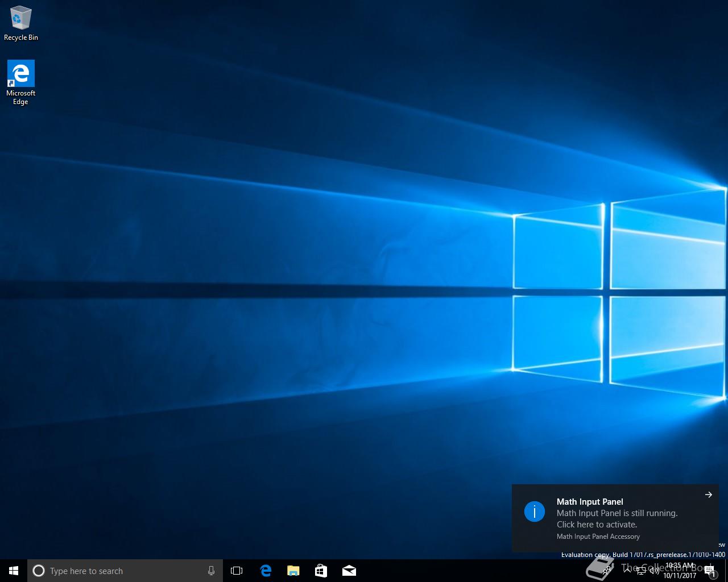The image size is (728, 582).
Task: Click the Cortana circle icon
Action: point(39,571)
